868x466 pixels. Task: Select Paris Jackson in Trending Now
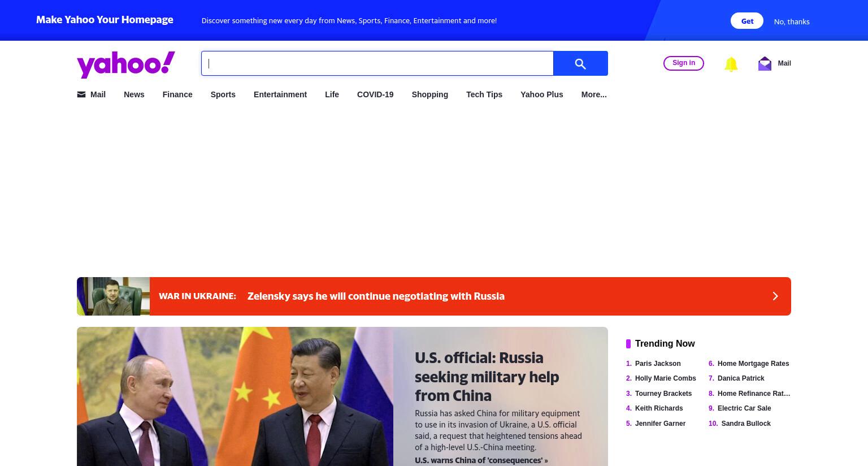coord(658,364)
